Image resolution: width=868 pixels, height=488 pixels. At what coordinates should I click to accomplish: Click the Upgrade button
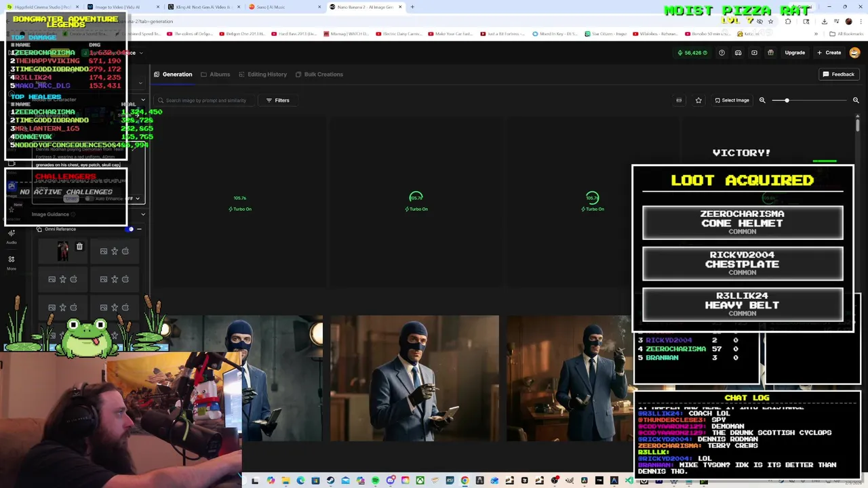[795, 53]
